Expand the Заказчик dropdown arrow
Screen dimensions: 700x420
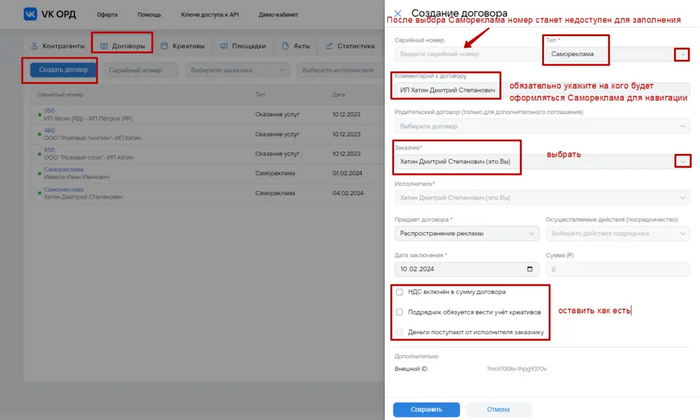[x=683, y=161]
